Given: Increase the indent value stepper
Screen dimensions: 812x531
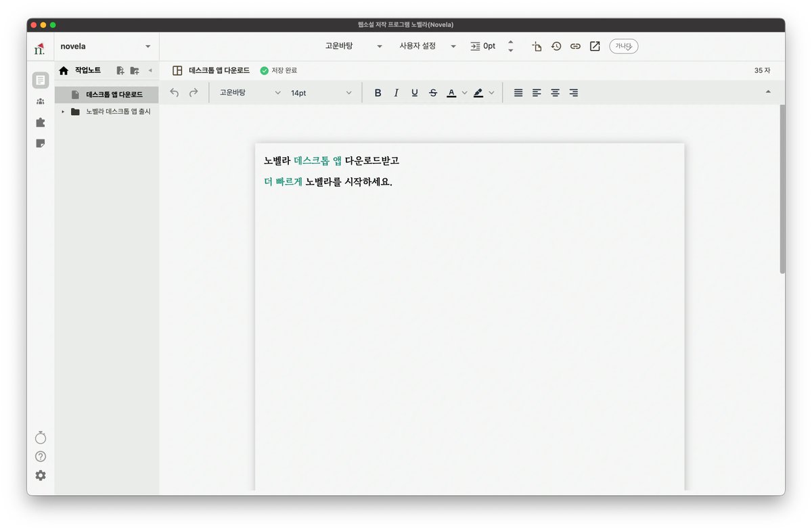Looking at the screenshot, I should point(510,42).
